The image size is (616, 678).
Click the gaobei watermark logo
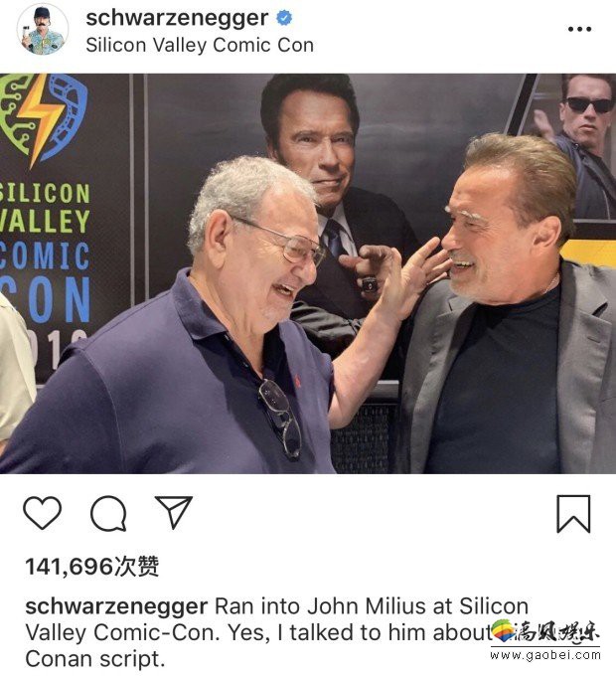pyautogui.click(x=545, y=631)
